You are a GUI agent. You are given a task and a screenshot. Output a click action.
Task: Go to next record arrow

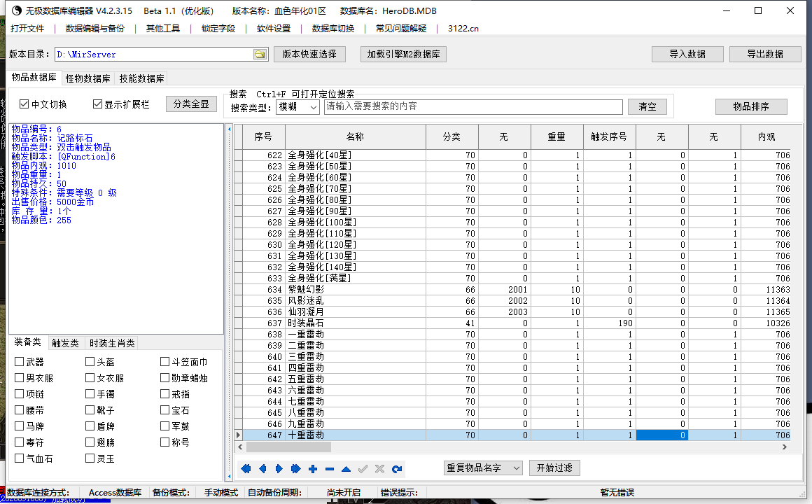(279, 469)
